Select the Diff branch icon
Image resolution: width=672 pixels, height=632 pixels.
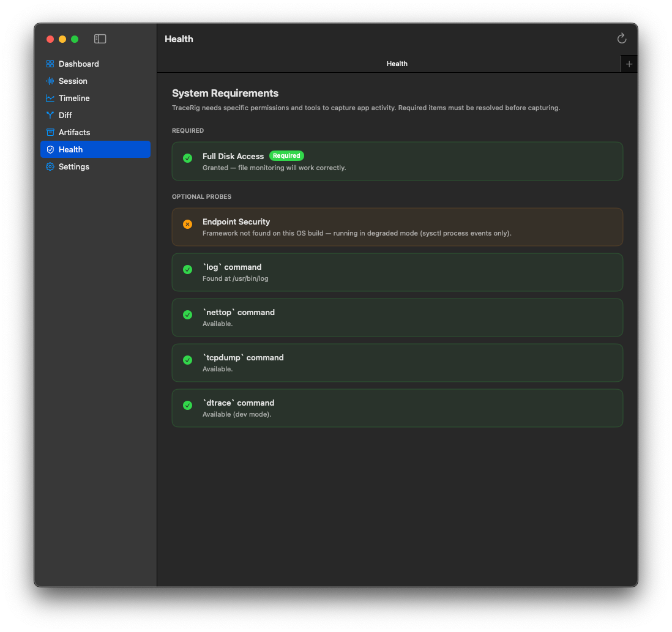(x=49, y=115)
